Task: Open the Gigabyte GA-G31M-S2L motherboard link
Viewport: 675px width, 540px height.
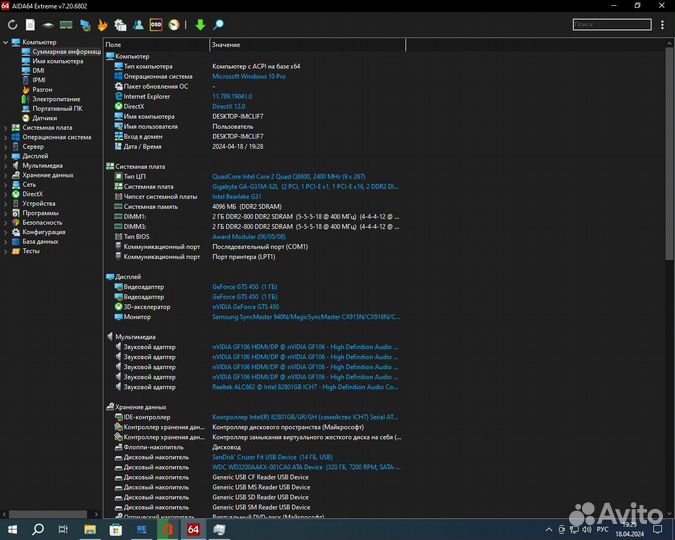Action: (305, 186)
